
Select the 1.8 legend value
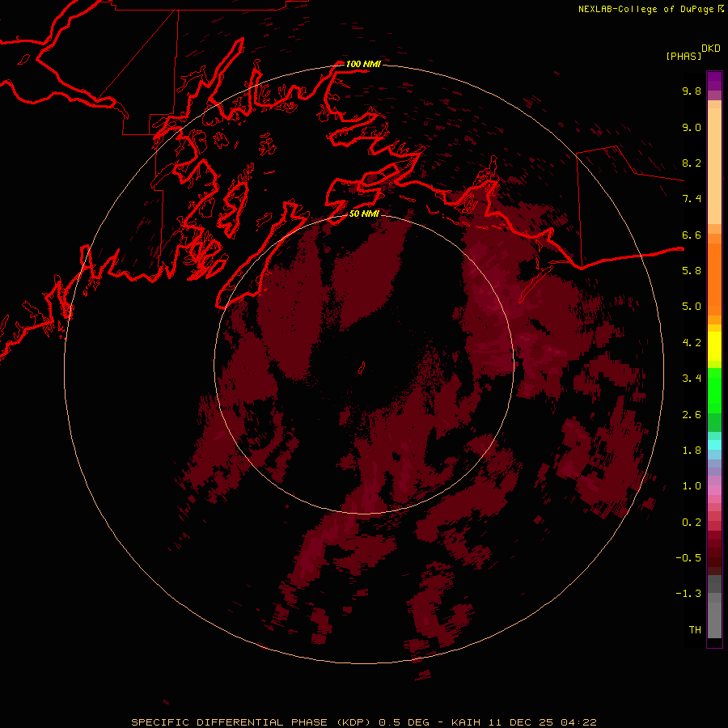[692, 451]
